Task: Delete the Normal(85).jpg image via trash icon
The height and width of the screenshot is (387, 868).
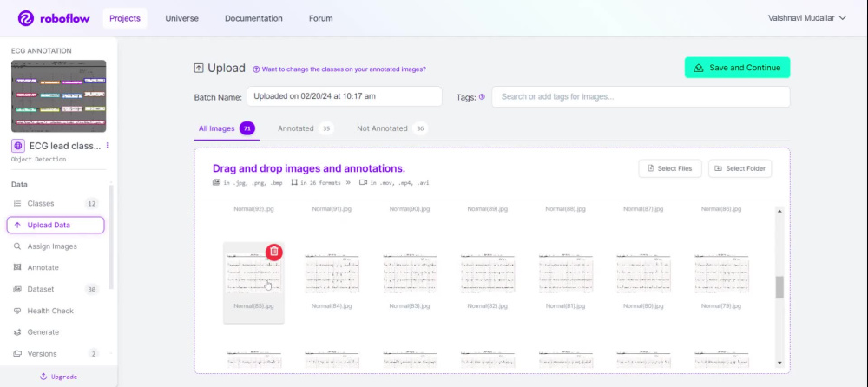Action: tap(274, 252)
